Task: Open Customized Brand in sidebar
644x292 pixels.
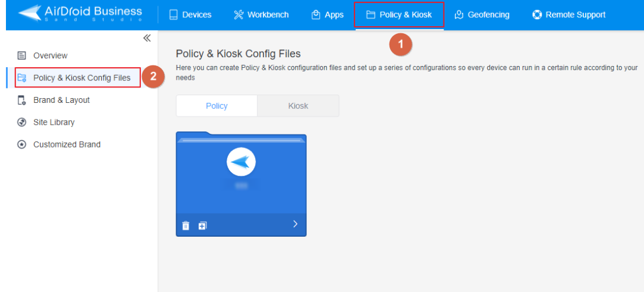Action: pos(59,145)
